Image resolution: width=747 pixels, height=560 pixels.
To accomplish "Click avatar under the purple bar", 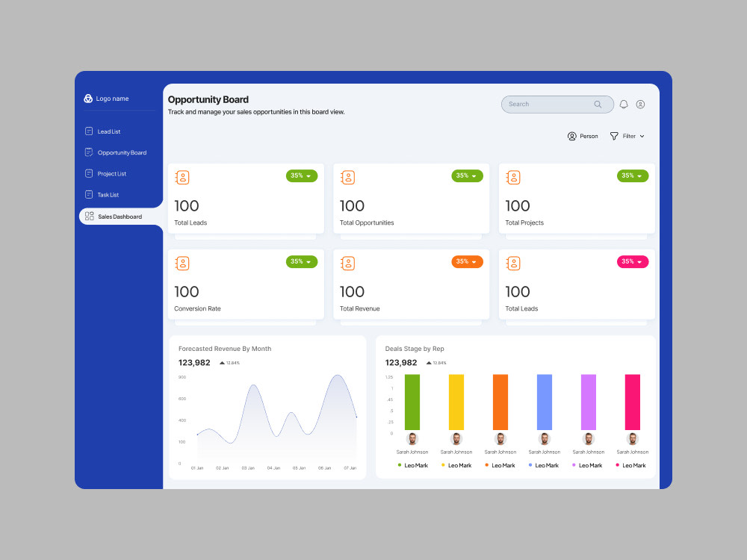I will [589, 438].
